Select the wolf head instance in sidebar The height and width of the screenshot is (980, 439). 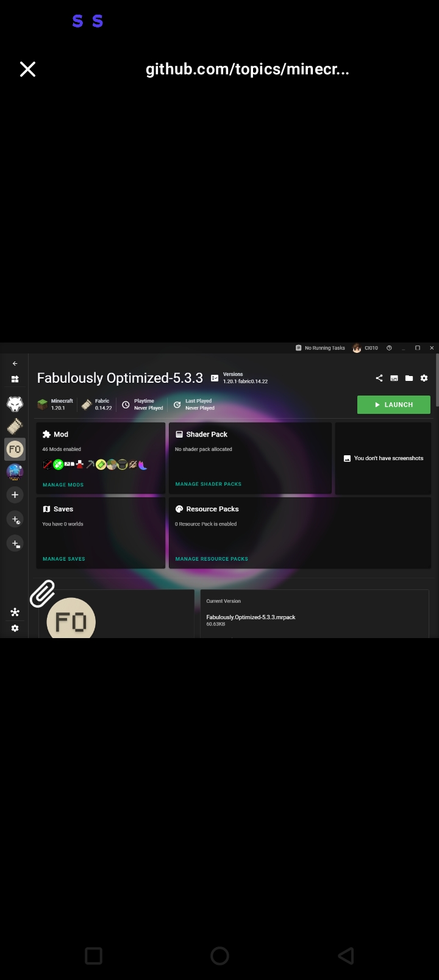15,403
